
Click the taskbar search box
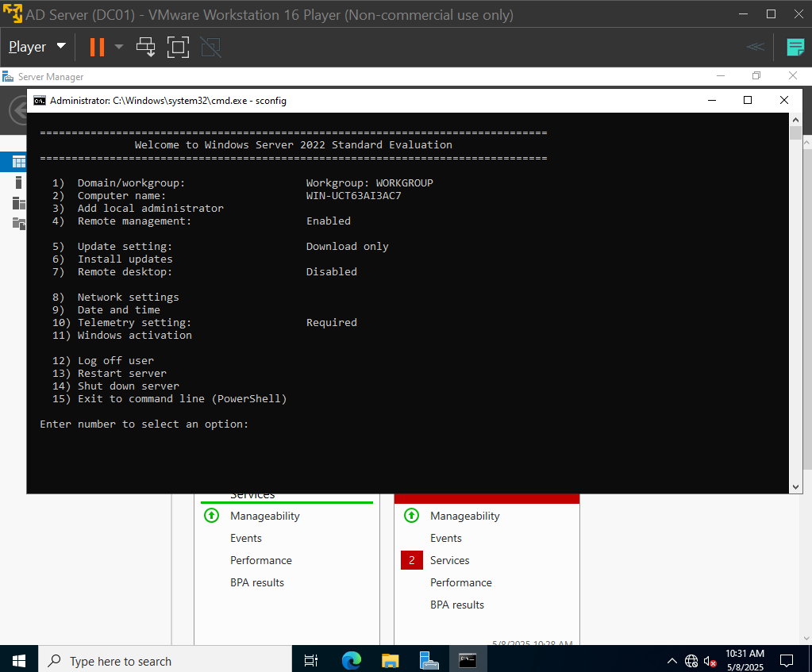(x=164, y=661)
